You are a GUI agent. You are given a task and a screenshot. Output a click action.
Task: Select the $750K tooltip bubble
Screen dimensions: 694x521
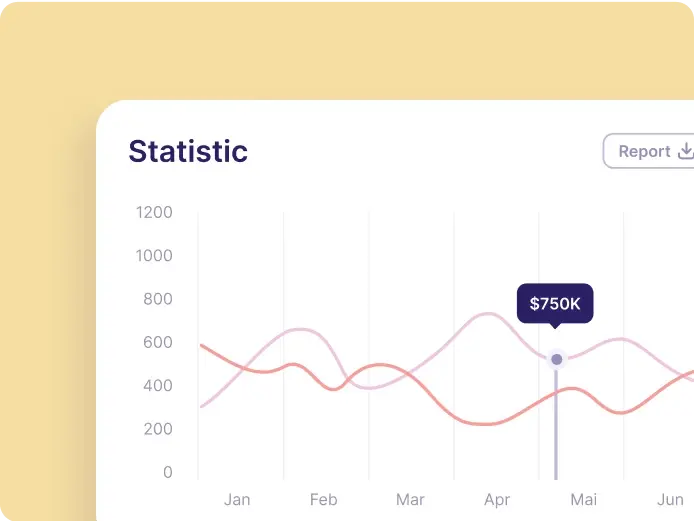(x=555, y=304)
